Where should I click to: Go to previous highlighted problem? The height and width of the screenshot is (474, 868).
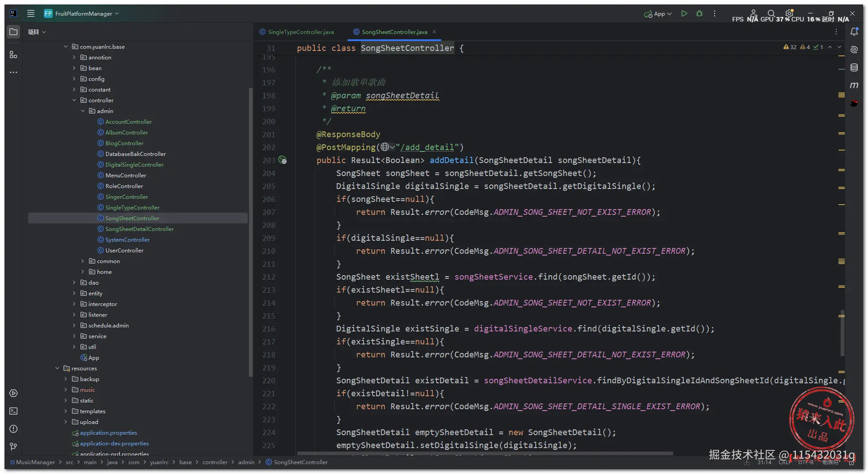tap(830, 47)
